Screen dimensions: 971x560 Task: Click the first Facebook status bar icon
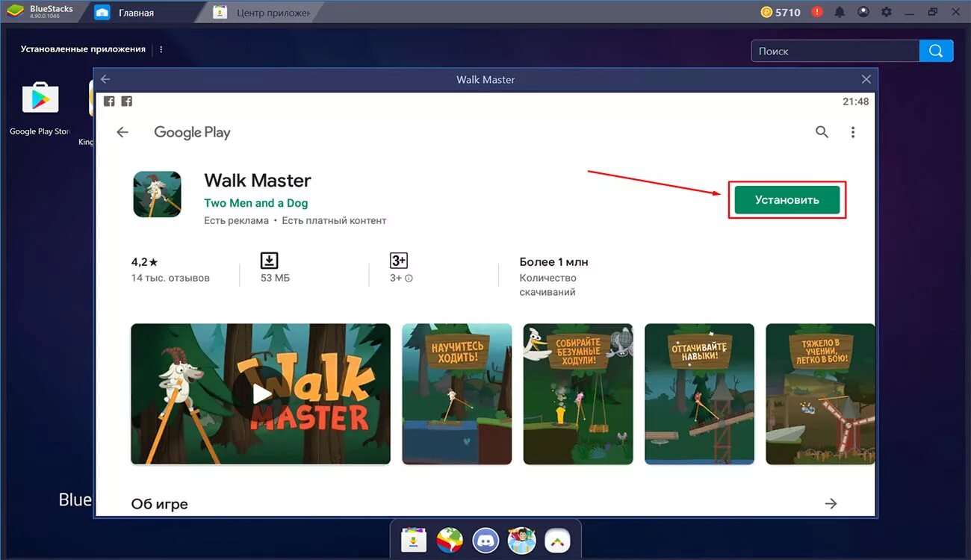point(109,102)
